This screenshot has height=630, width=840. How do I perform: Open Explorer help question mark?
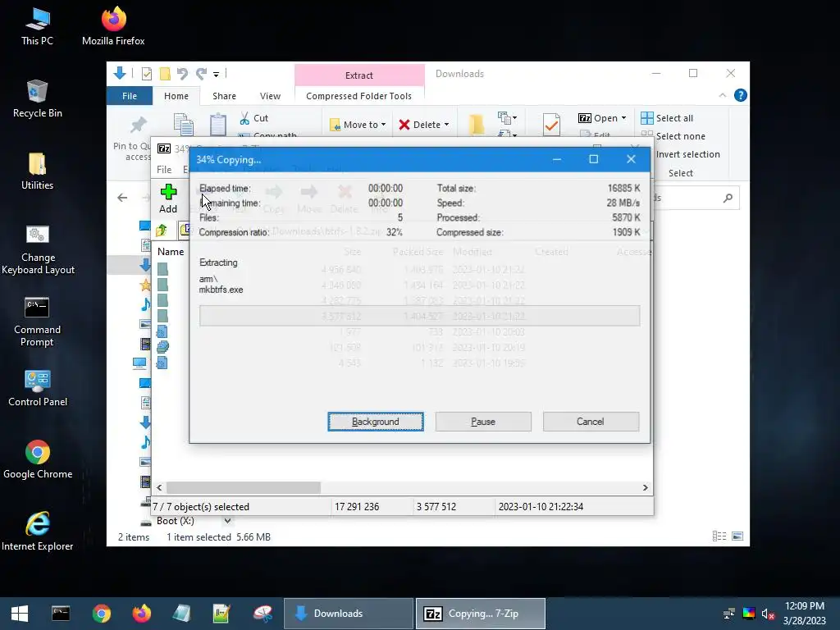pos(741,95)
